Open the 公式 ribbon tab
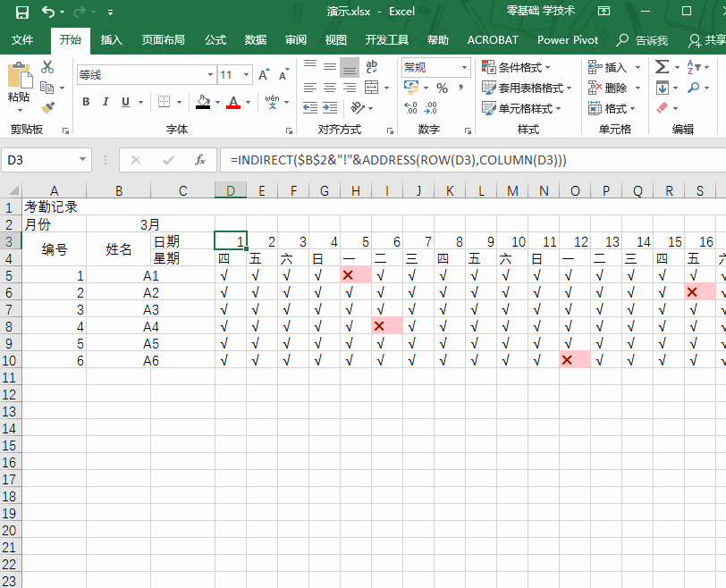The height and width of the screenshot is (588, 726). pyautogui.click(x=215, y=40)
